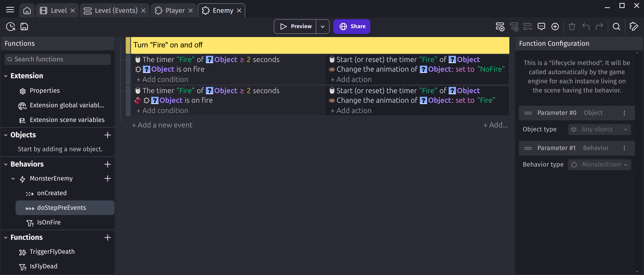Screen dimensions: 644x275
Task: Click Add action in the first event
Action: (x=351, y=79)
